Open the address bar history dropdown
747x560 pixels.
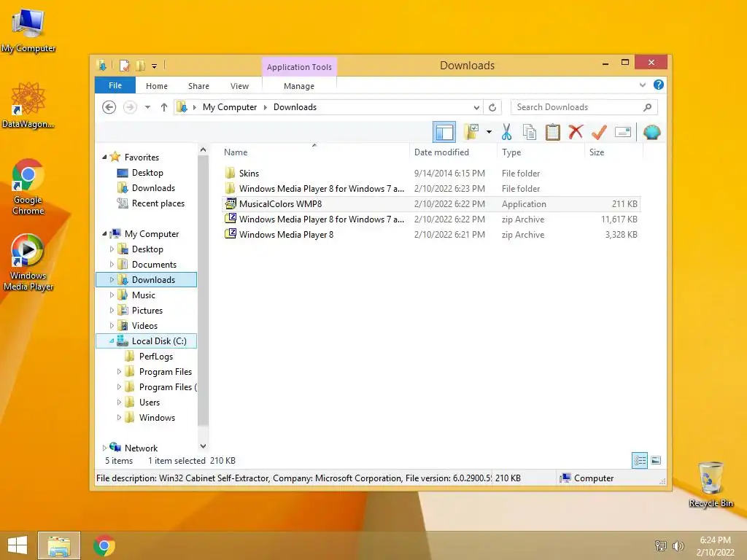pos(476,107)
